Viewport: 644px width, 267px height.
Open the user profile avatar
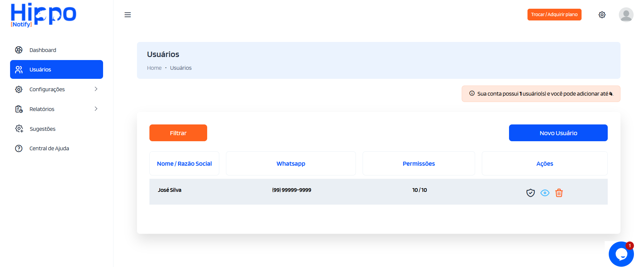626,15
